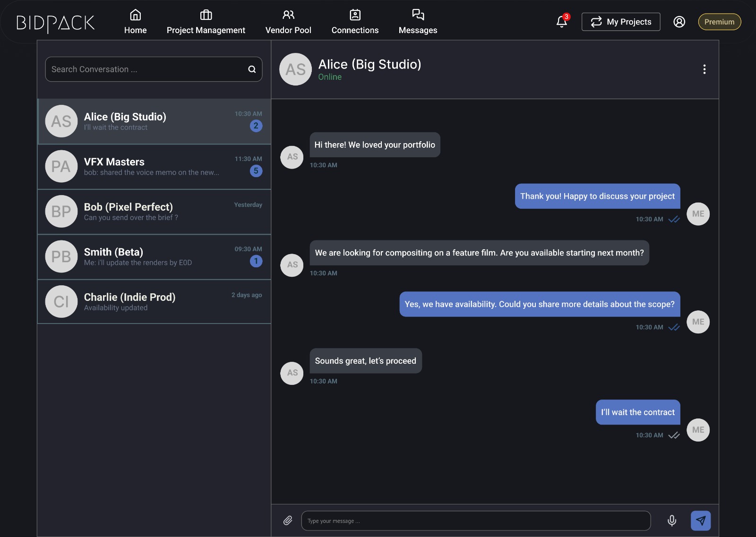Screen dimensions: 756x537
Task: Open the three-dot chat options menu
Action: (704, 69)
